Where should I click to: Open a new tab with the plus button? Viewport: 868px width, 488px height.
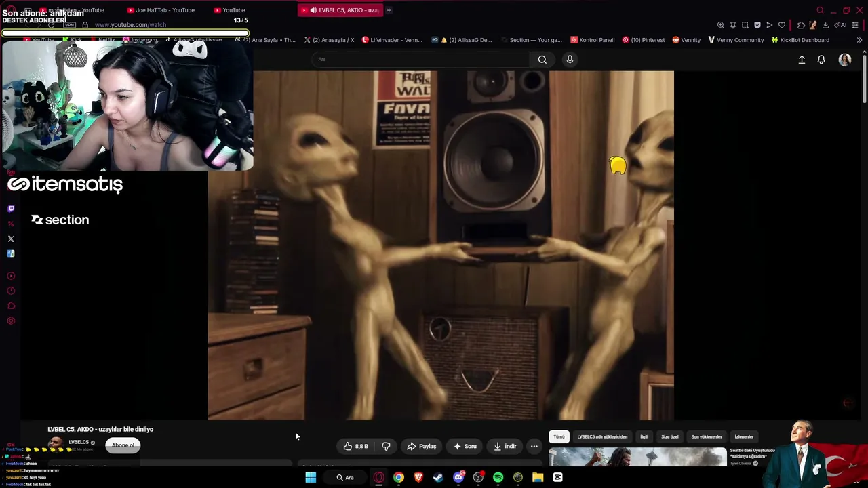[x=389, y=10]
